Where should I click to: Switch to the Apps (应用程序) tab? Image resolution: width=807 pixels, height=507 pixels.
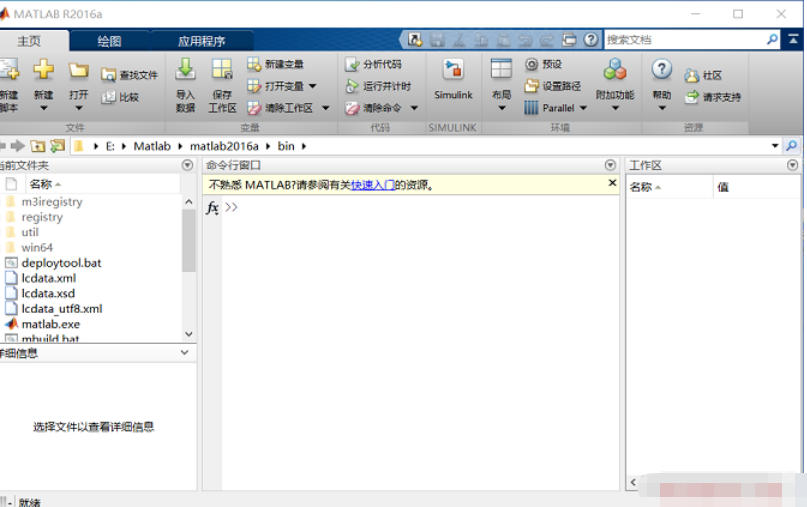click(201, 41)
